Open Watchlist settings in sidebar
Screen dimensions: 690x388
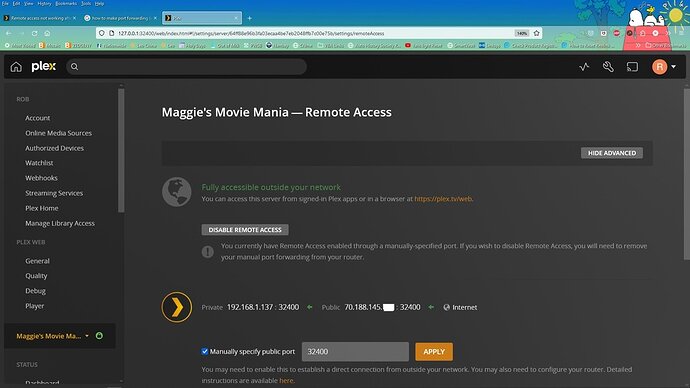[x=39, y=163]
